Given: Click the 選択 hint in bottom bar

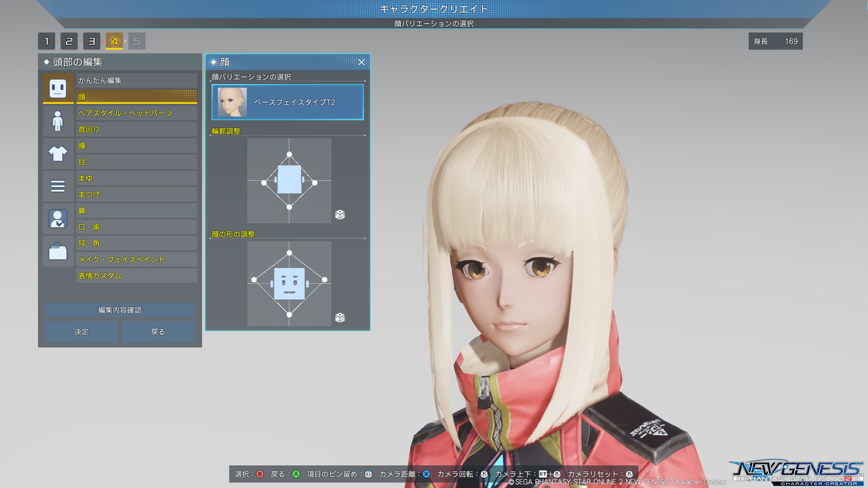Looking at the screenshot, I should coord(250,474).
